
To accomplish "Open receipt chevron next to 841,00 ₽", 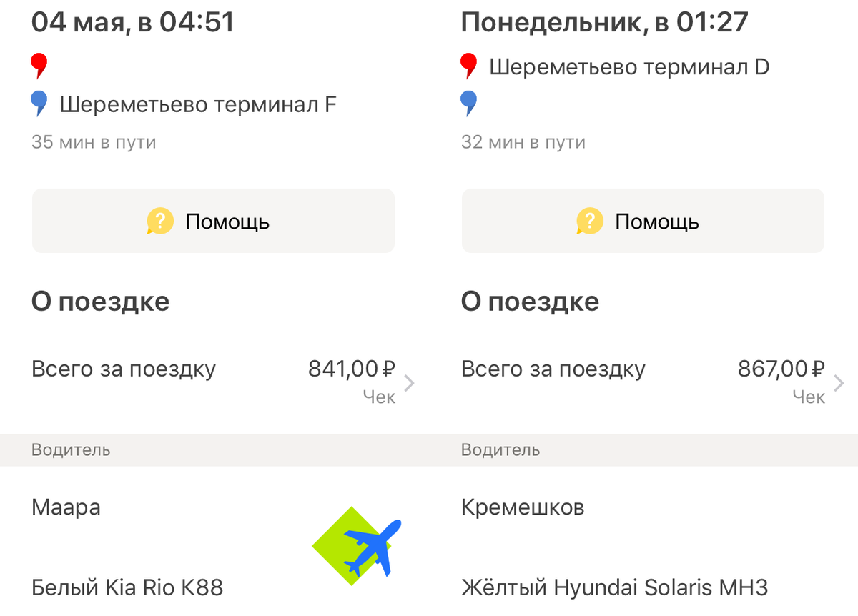I will coord(409,383).
